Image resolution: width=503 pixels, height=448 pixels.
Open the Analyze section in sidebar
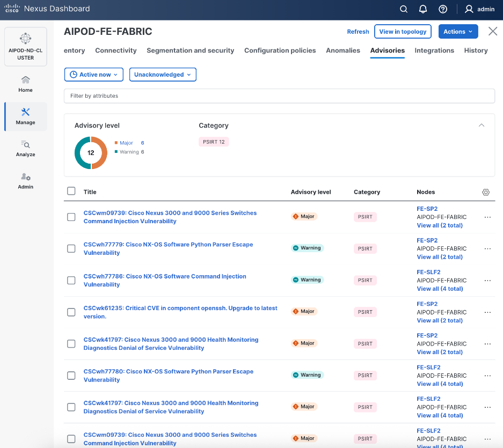[25, 148]
